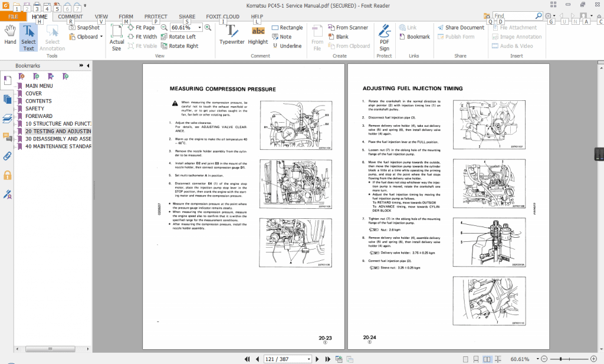Click the zoom in magnifier in ribbon
The height and width of the screenshot is (364, 604).
(x=208, y=27)
